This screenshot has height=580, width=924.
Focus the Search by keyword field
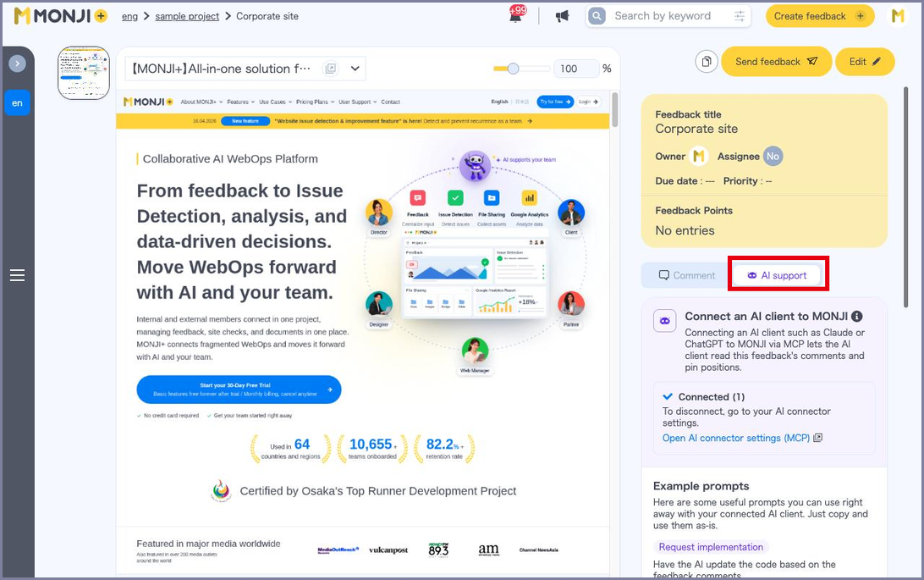coord(668,16)
